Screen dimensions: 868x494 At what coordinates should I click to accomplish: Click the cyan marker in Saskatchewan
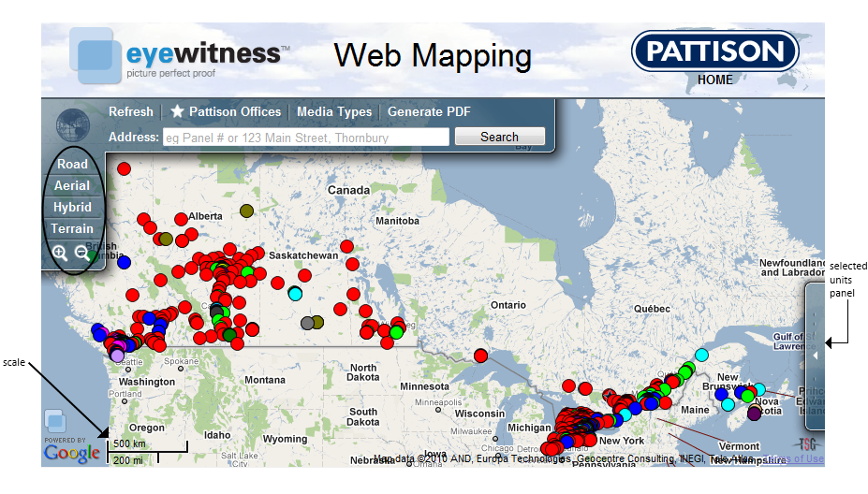[295, 294]
